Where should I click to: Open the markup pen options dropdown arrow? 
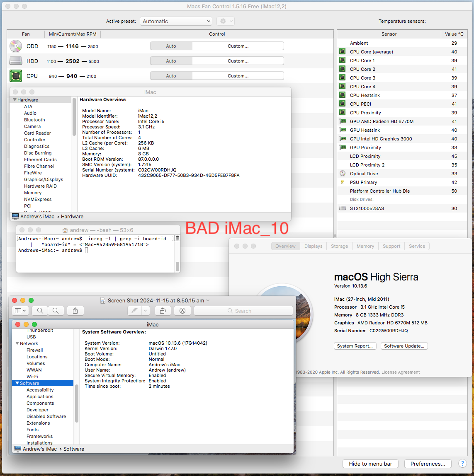click(x=146, y=311)
